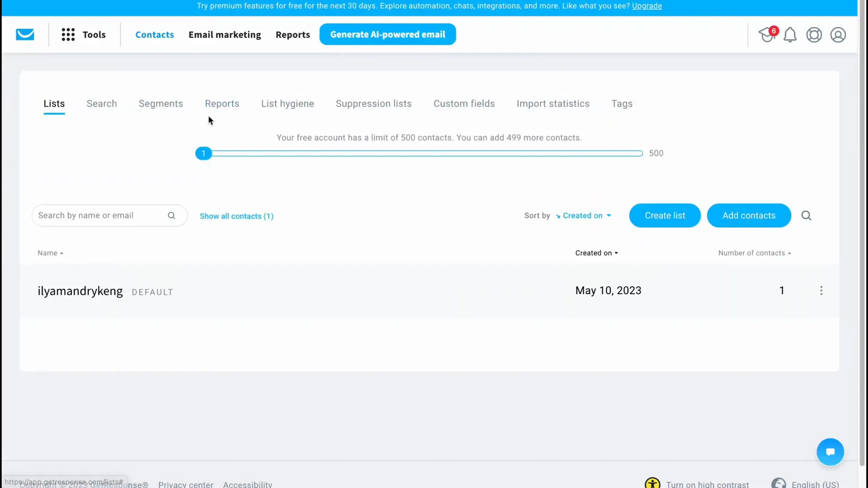868x488 pixels.
Task: Switch to the Suppression lists tab
Action: pyautogui.click(x=373, y=103)
